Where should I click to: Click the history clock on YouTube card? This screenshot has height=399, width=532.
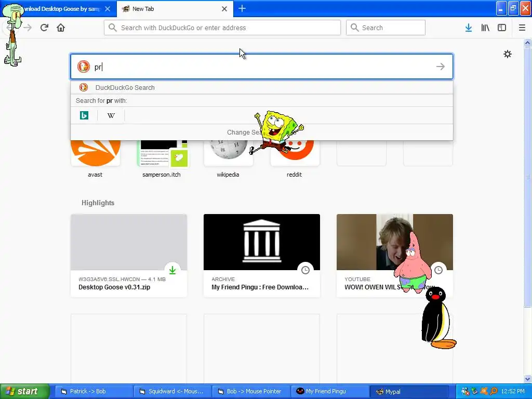[x=438, y=270]
